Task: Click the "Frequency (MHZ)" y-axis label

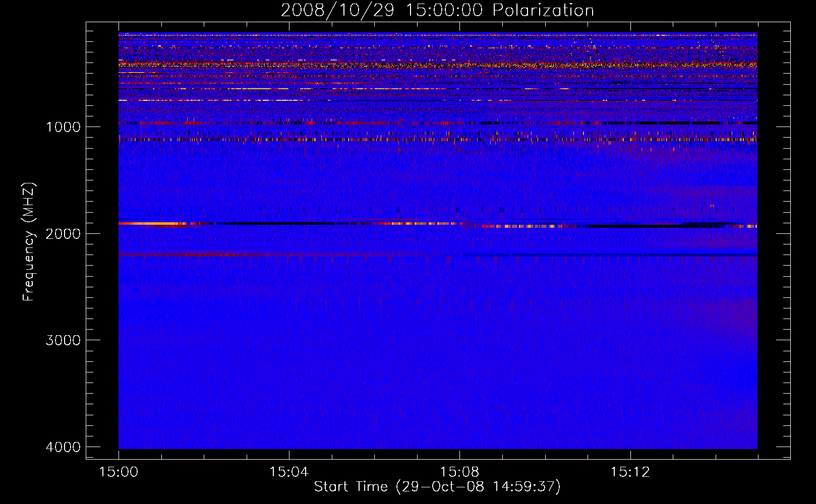Action: 29,242
